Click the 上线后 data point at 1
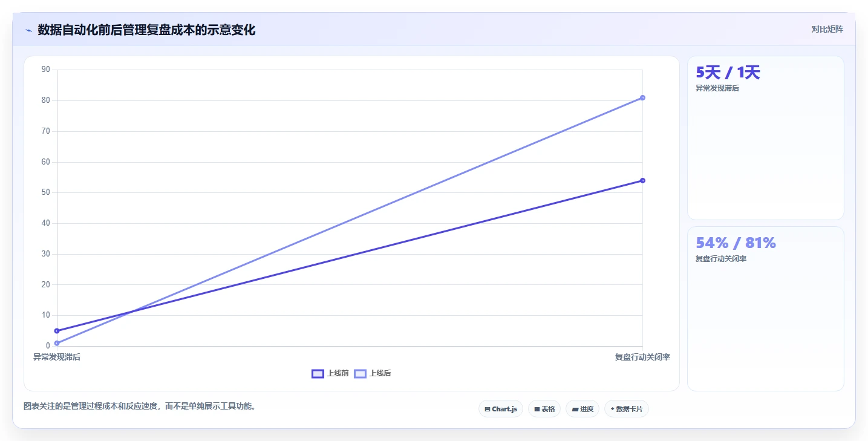 (x=57, y=343)
